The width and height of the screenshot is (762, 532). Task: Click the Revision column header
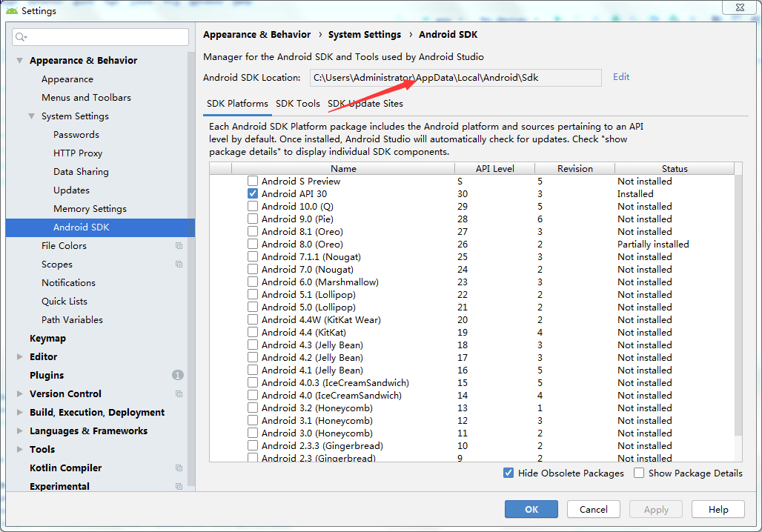[575, 169]
